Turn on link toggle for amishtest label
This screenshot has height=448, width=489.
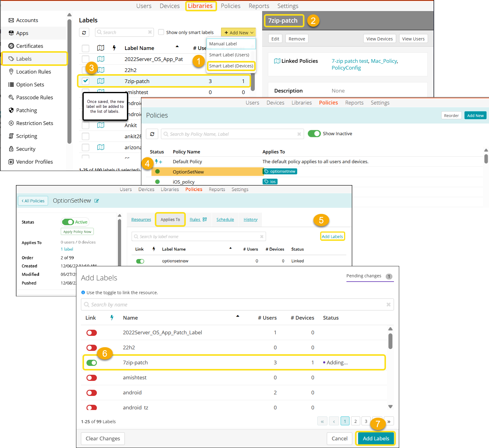(x=91, y=378)
